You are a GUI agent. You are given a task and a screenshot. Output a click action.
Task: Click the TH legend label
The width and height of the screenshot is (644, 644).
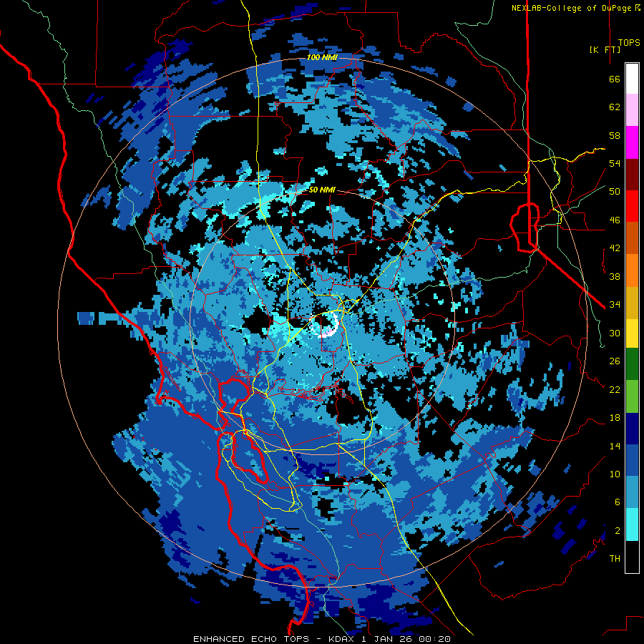[615, 558]
